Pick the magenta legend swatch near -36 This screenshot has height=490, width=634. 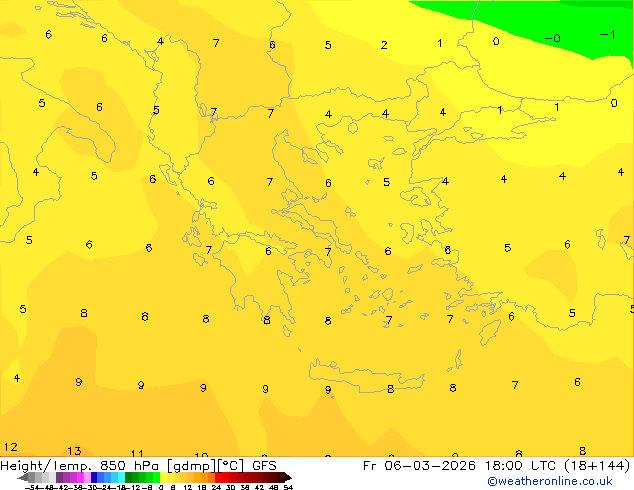point(80,477)
